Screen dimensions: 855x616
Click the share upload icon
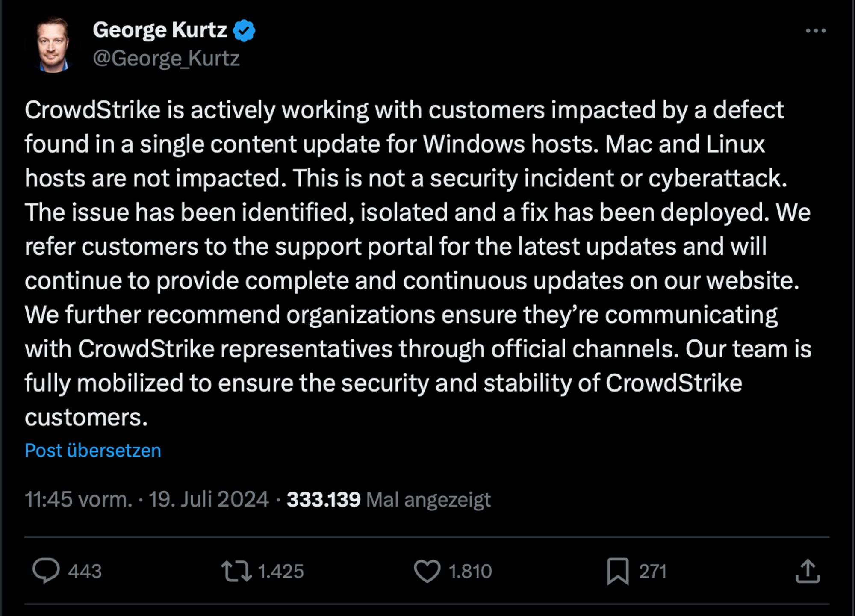pos(808,571)
